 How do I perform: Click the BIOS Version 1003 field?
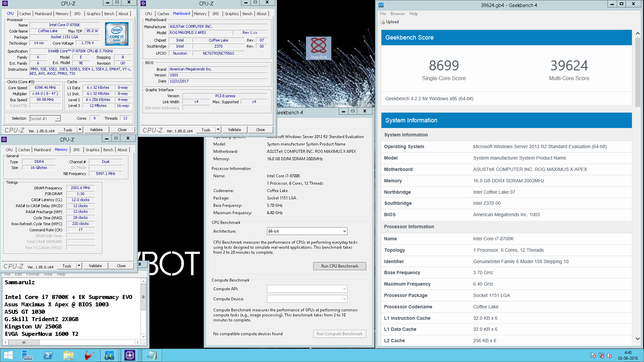pyautogui.click(x=218, y=75)
